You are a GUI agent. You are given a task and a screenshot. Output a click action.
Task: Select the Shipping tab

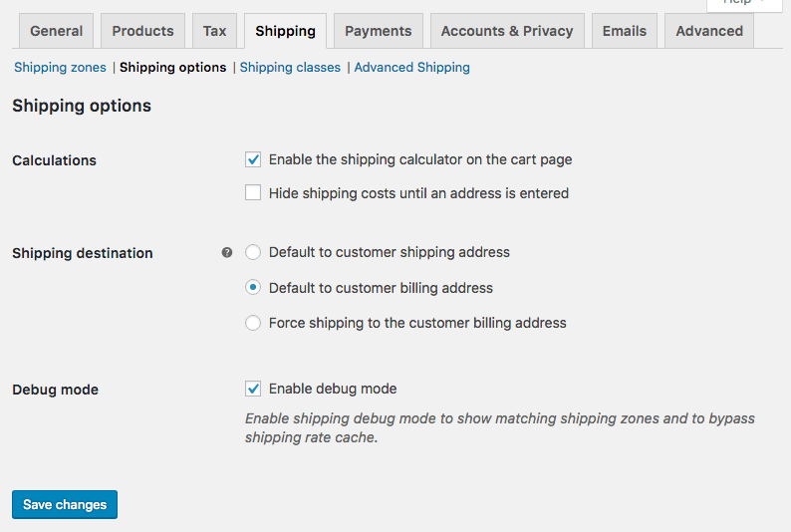point(286,31)
